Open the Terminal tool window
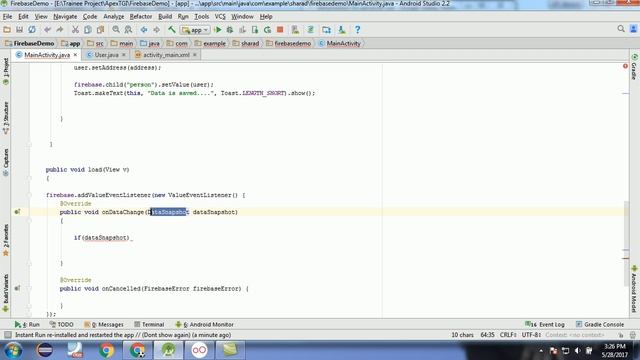The image size is (640, 360). pos(149,324)
